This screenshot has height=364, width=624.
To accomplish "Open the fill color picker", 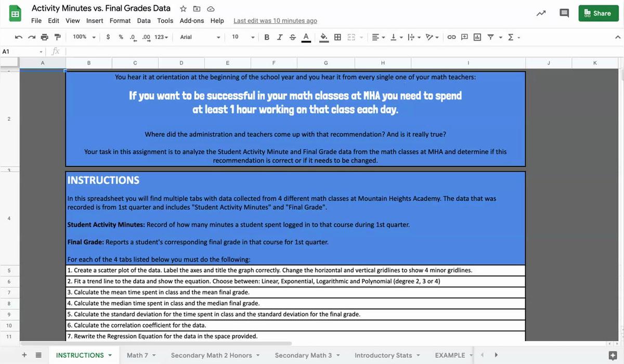I will click(323, 37).
